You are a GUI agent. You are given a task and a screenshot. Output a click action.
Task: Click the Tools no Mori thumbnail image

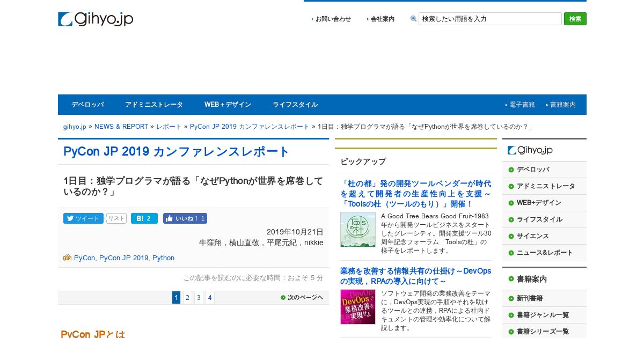[358, 230]
